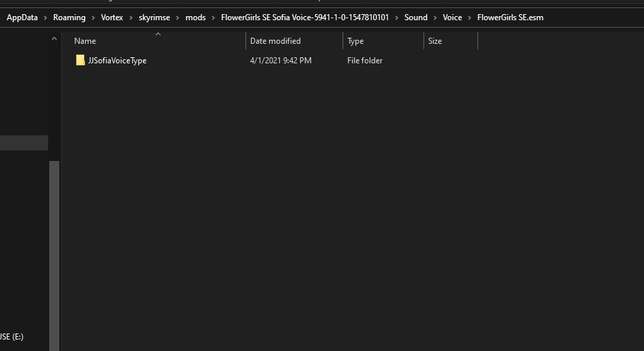The width and height of the screenshot is (644, 351).
Task: Click the navigation pane scroll-up arrow
Action: pos(55,40)
